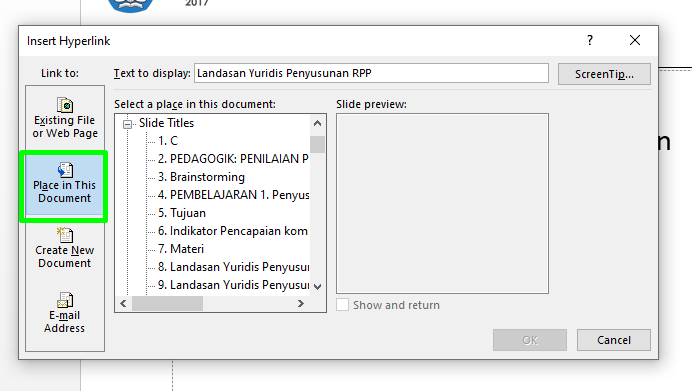The width and height of the screenshot is (692, 391).
Task: Click the horizontal scrollbar thumb
Action: point(167,304)
